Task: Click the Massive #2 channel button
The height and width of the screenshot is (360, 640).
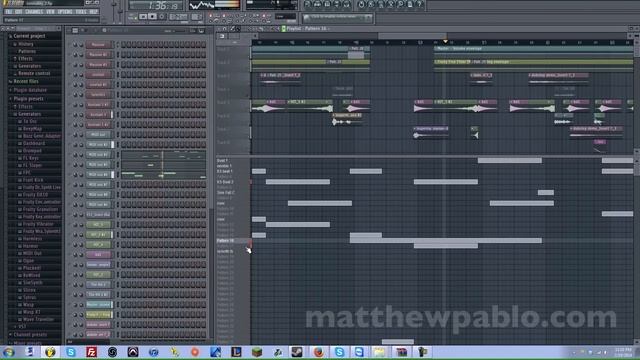Action: pyautogui.click(x=98, y=55)
